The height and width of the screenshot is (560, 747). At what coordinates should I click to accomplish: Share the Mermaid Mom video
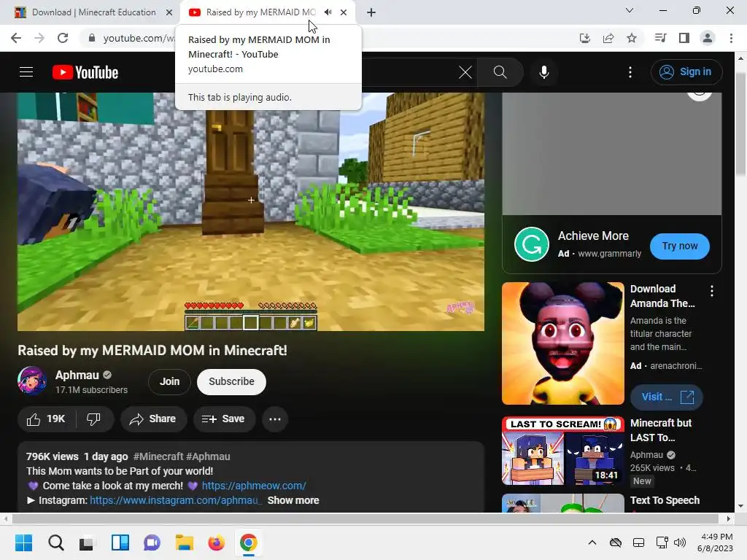153,419
